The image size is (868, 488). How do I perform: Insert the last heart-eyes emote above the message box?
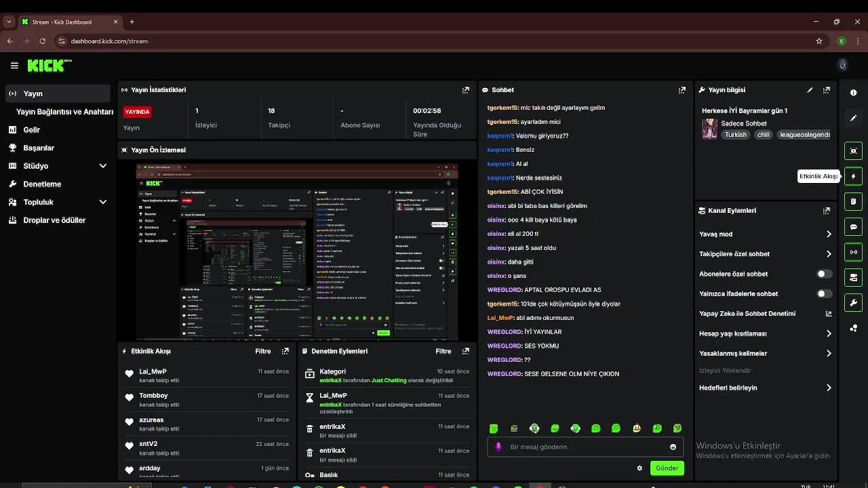tap(677, 428)
